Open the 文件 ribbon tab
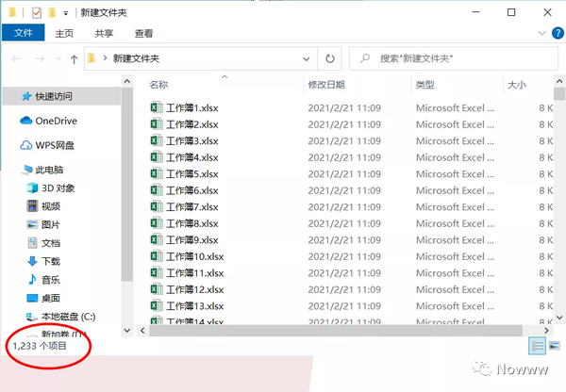The height and width of the screenshot is (392, 566). 23,33
